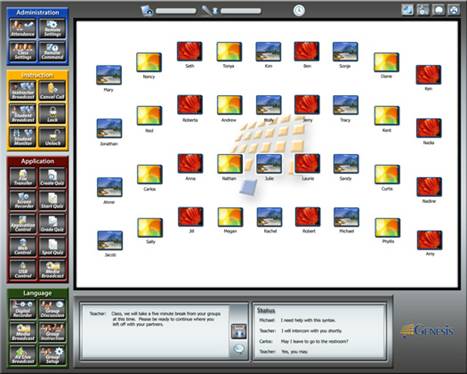This screenshot has width=467, height=374.
Task: Start a Group Discussion
Action: 52,309
